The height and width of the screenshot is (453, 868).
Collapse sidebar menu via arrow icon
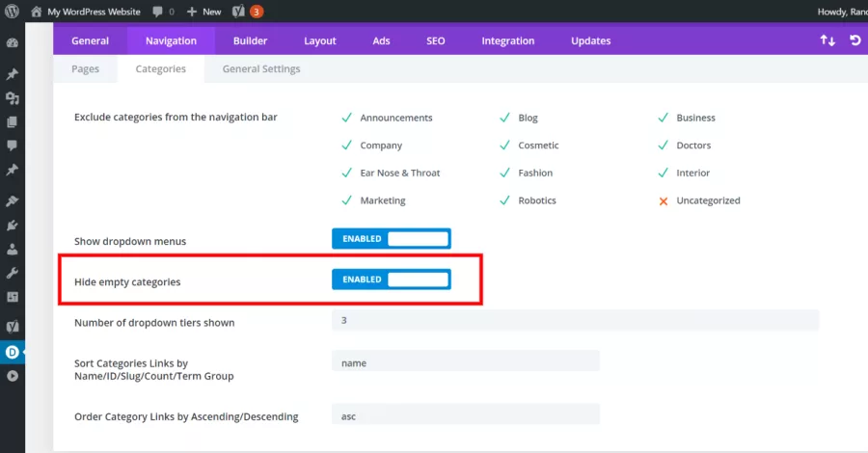[x=13, y=376]
